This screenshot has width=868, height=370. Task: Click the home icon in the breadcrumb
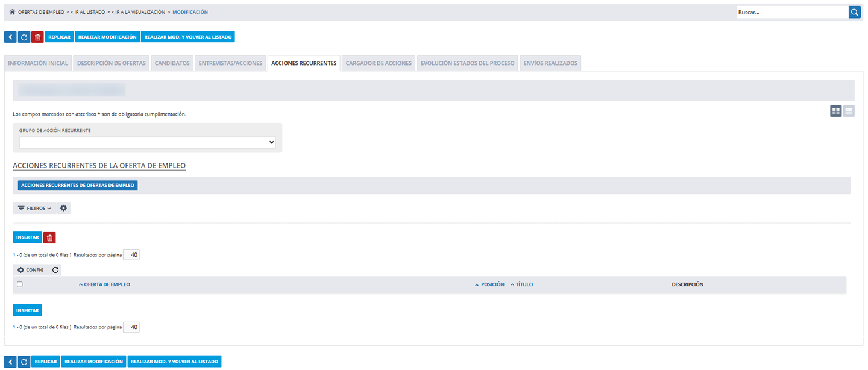tap(12, 12)
